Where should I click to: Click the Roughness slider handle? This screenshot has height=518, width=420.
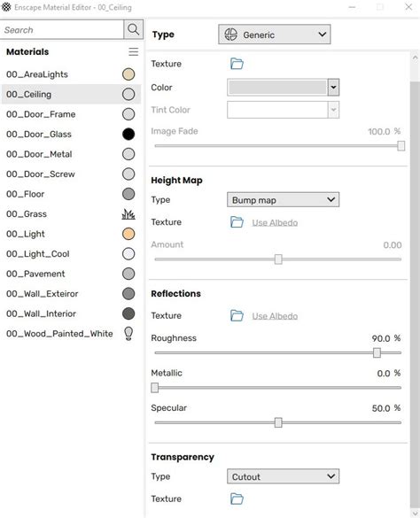377,352
